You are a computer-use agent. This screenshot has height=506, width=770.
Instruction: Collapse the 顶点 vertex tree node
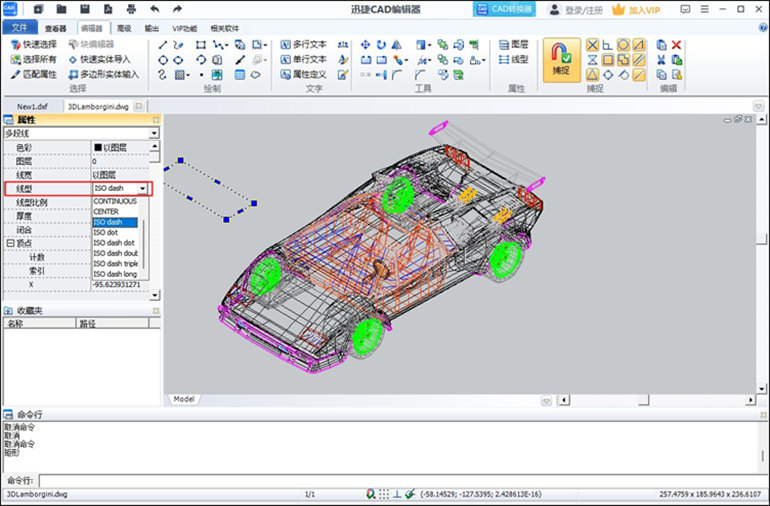pos(10,243)
